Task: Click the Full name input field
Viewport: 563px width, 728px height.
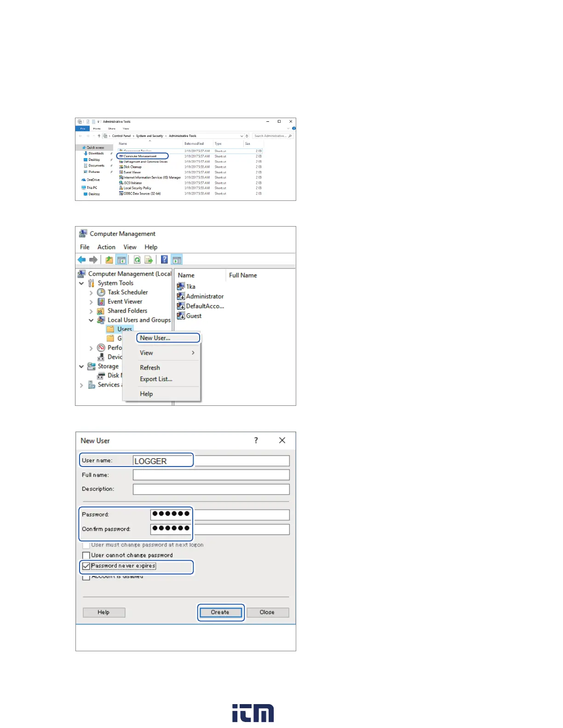Action: point(211,475)
